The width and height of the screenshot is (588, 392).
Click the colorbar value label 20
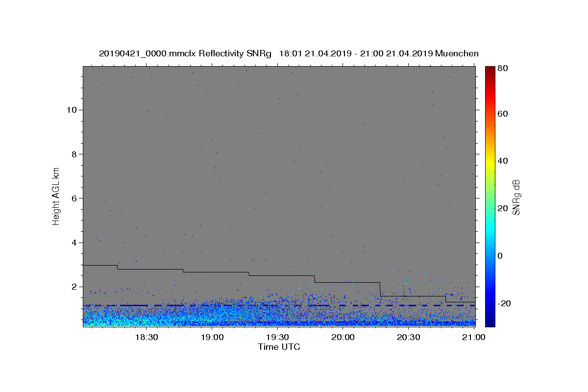[x=503, y=208]
